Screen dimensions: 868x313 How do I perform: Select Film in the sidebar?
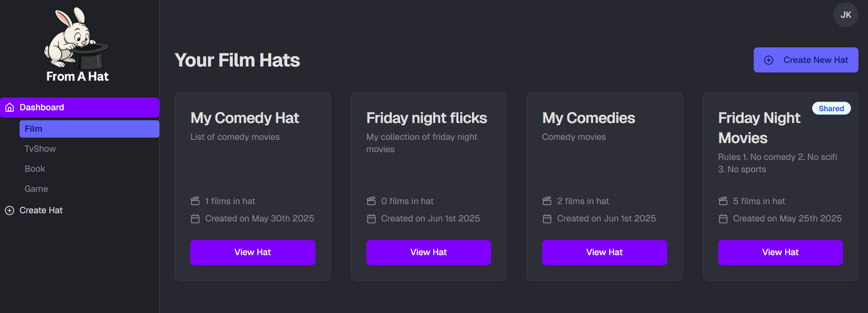[89, 129]
